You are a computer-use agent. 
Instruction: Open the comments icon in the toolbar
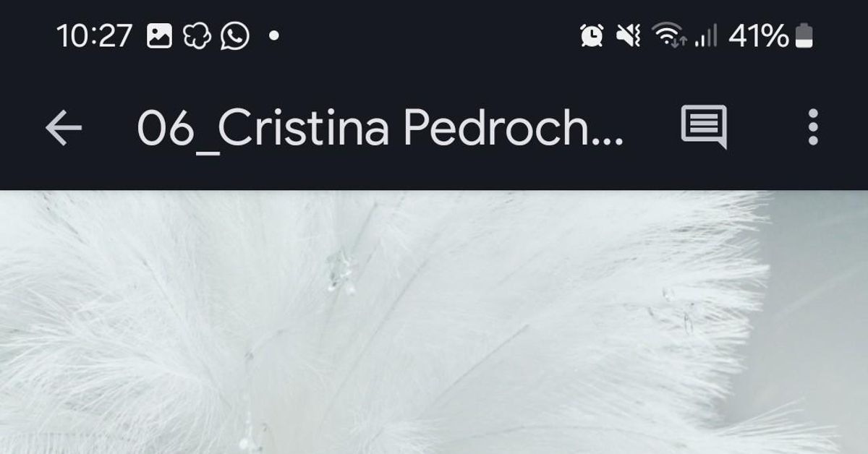pyautogui.click(x=704, y=128)
